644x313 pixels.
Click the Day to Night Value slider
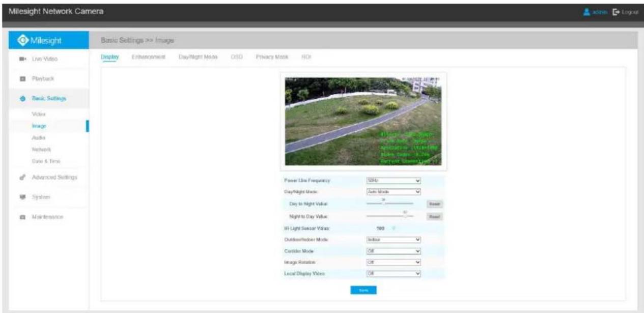click(390, 204)
